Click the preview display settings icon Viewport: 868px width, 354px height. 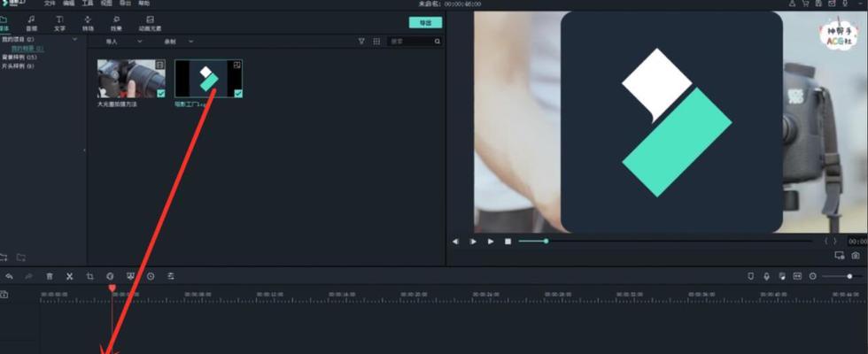coord(840,256)
